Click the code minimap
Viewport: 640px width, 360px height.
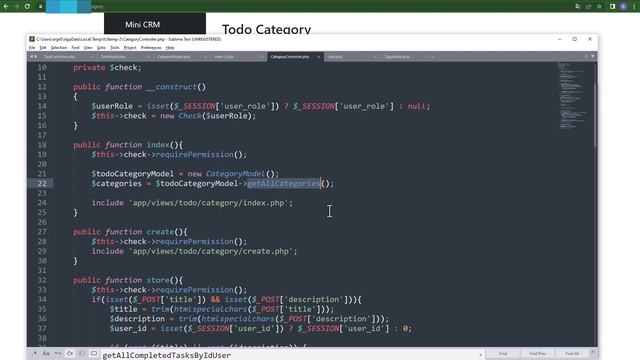573,96
